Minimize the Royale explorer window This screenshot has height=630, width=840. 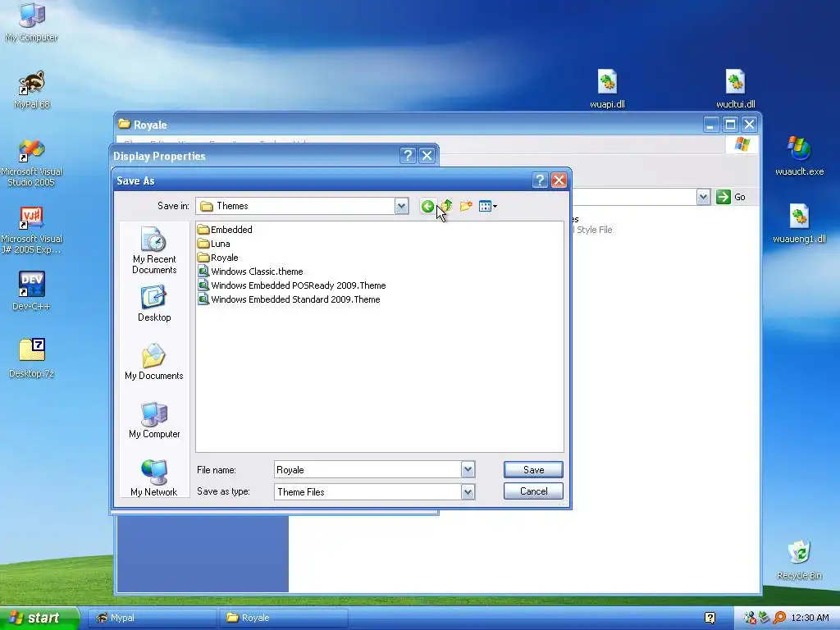pos(711,125)
